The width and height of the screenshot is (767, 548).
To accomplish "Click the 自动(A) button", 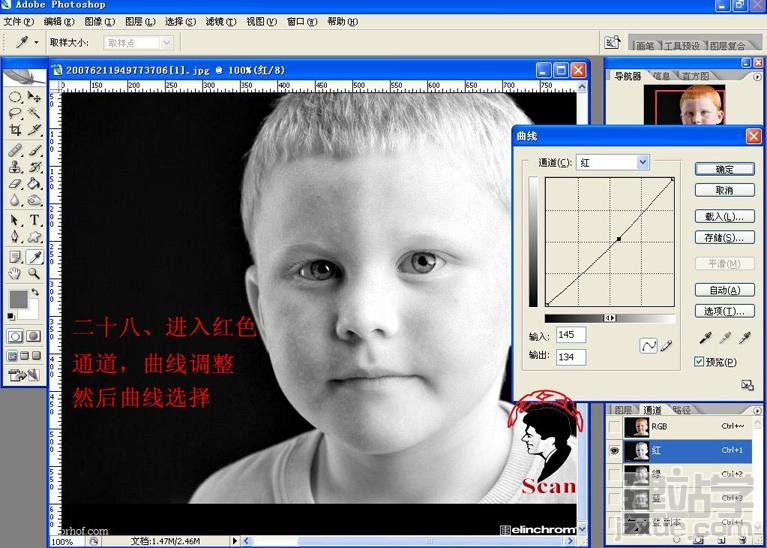I will 724,290.
